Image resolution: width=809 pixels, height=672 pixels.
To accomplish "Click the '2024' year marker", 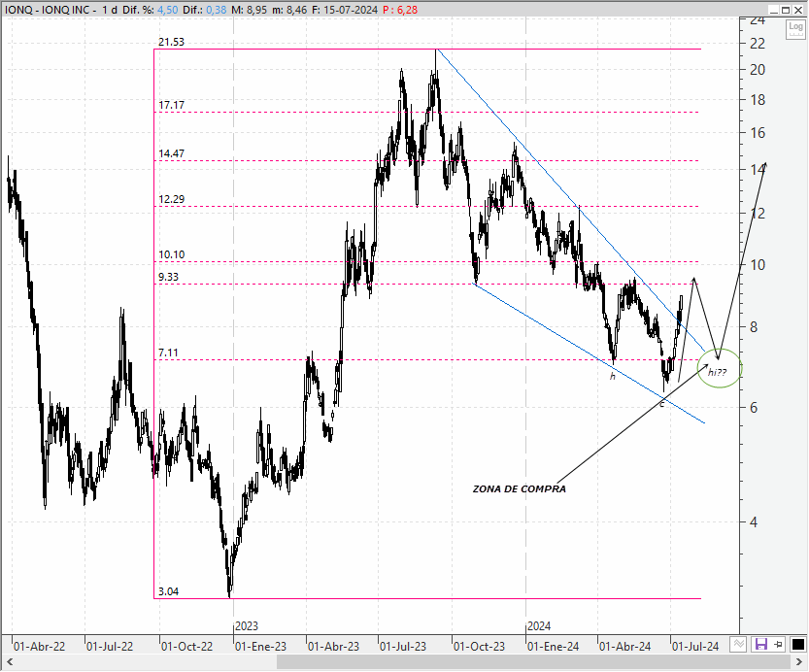I will (539, 626).
